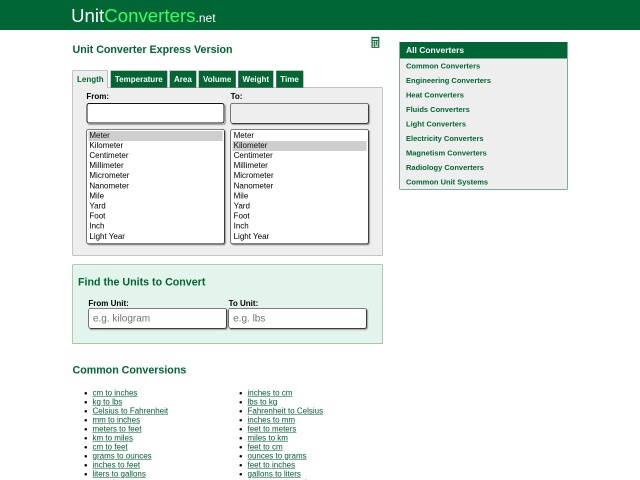The image size is (640, 480).
Task: Open the Light Converters link
Action: pos(436,124)
